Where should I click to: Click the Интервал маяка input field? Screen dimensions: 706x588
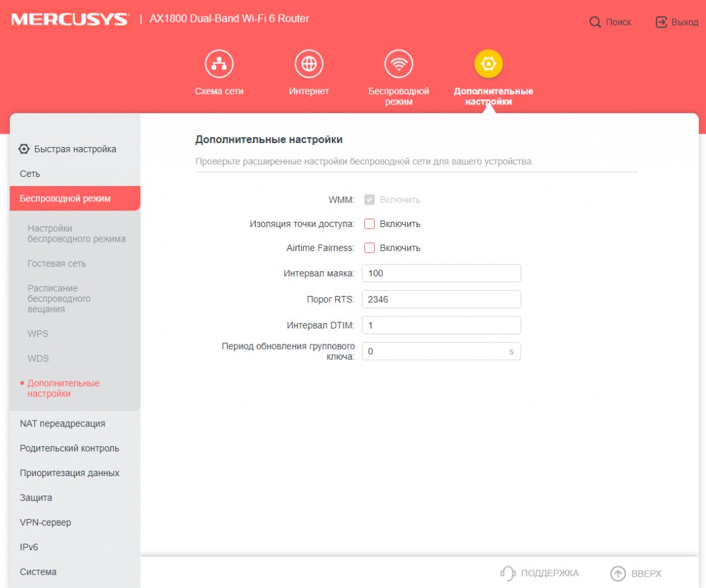[441, 273]
